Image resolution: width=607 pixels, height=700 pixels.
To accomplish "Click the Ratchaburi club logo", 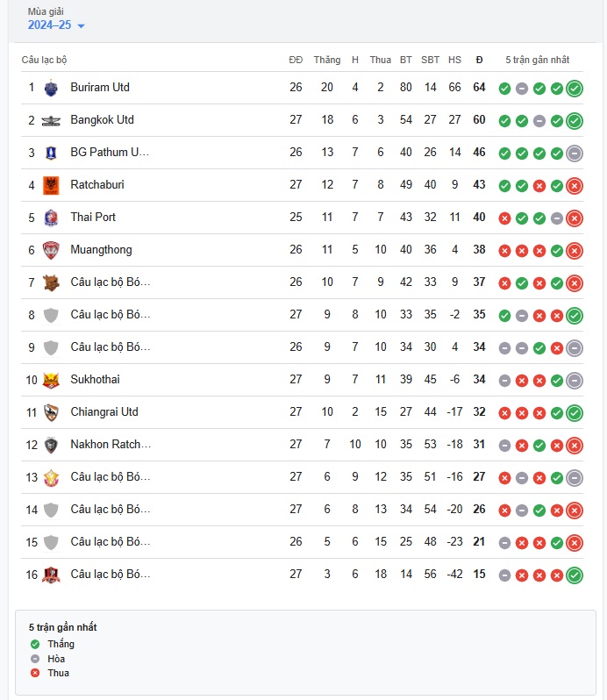I will point(51,185).
